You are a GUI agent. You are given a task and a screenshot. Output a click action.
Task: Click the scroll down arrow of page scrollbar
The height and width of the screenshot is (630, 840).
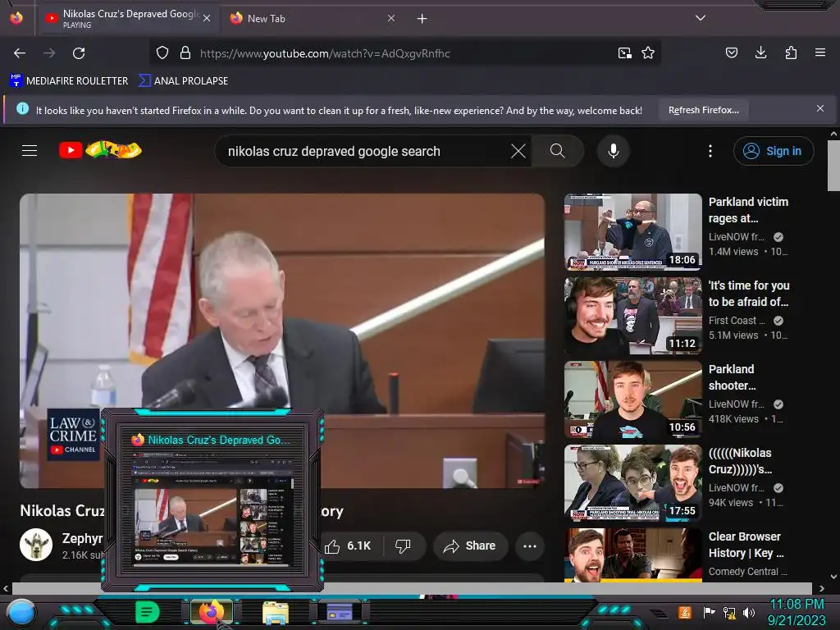pyautogui.click(x=833, y=577)
